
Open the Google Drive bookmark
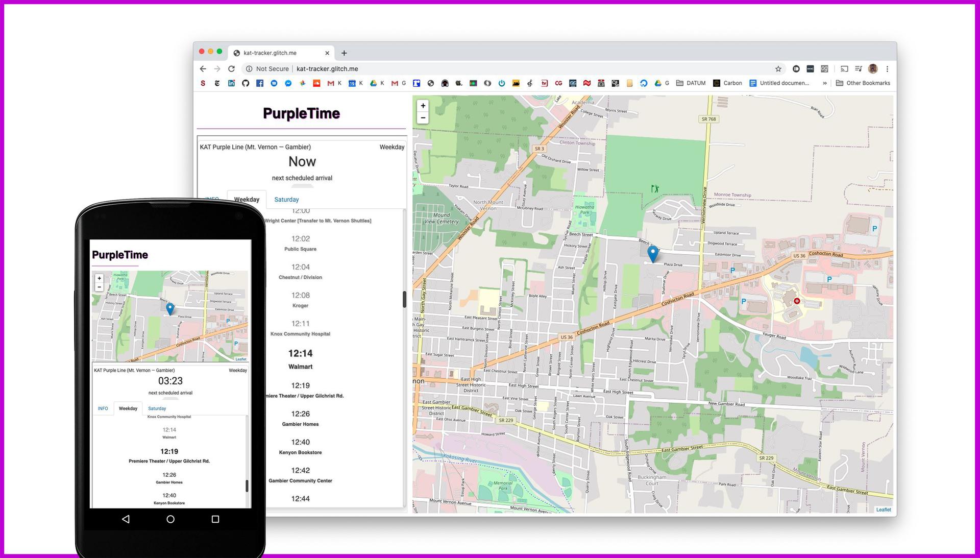[x=374, y=83]
